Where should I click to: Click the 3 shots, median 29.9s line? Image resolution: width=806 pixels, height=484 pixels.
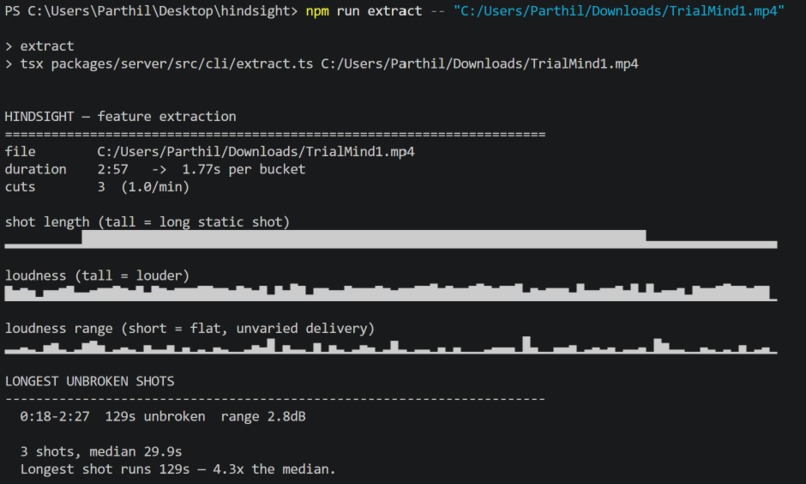(x=101, y=452)
